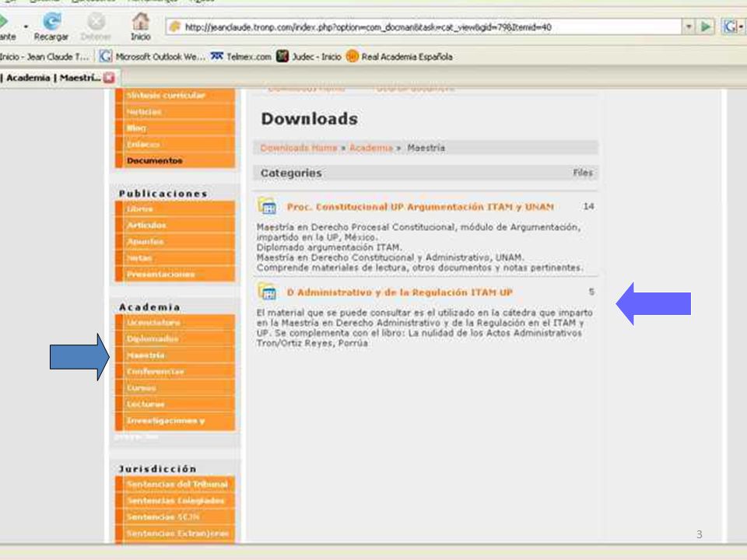Image resolution: width=747 pixels, height=560 pixels.
Task: Click the Downloads page heading
Action: (x=309, y=118)
